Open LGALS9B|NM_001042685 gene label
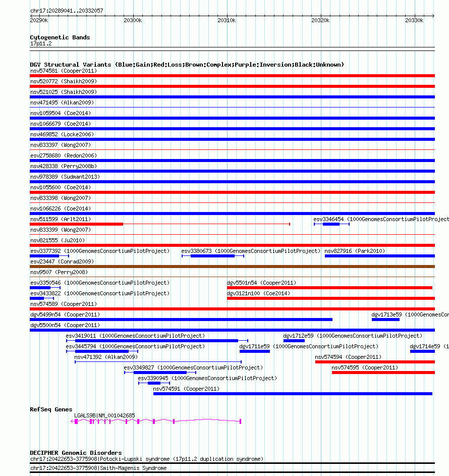 pos(104,415)
